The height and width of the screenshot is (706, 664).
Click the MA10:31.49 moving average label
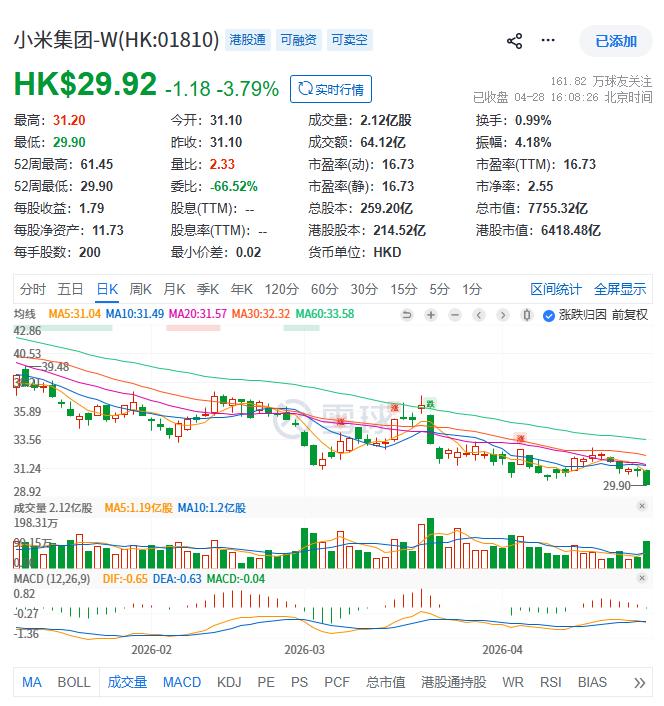tap(135, 314)
